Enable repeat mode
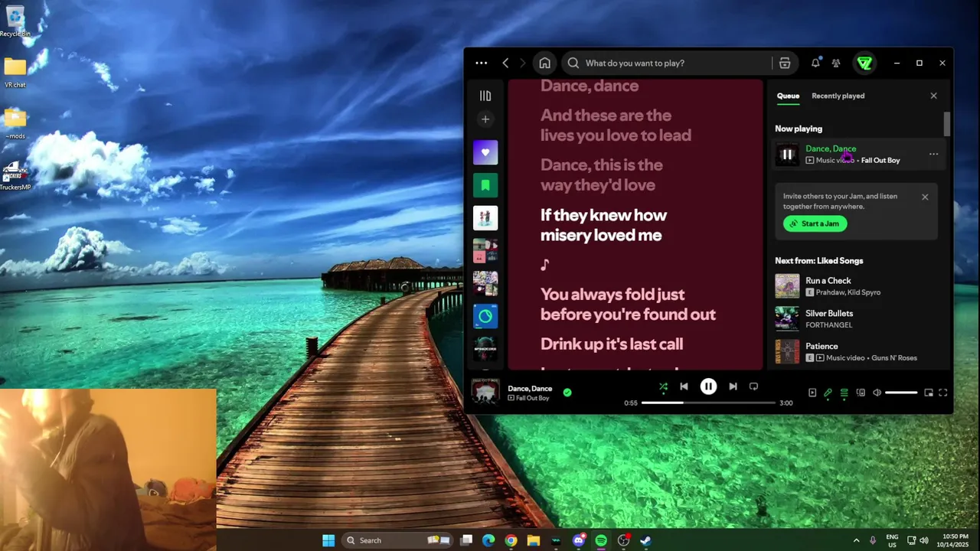Viewport: 980px width, 551px height. (x=753, y=386)
